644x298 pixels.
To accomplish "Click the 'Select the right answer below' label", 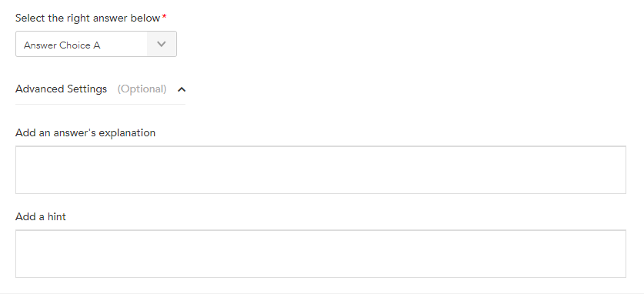I will point(88,18).
